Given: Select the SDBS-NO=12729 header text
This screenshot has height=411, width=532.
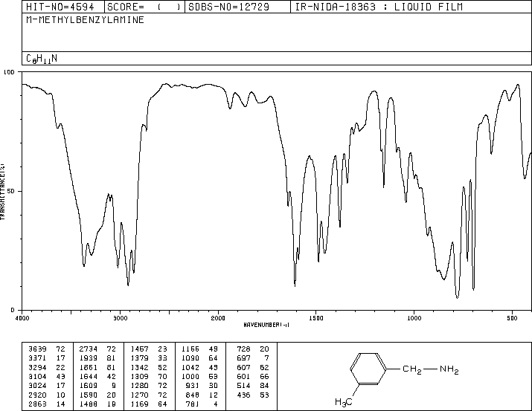Looking at the screenshot, I should [228, 7].
